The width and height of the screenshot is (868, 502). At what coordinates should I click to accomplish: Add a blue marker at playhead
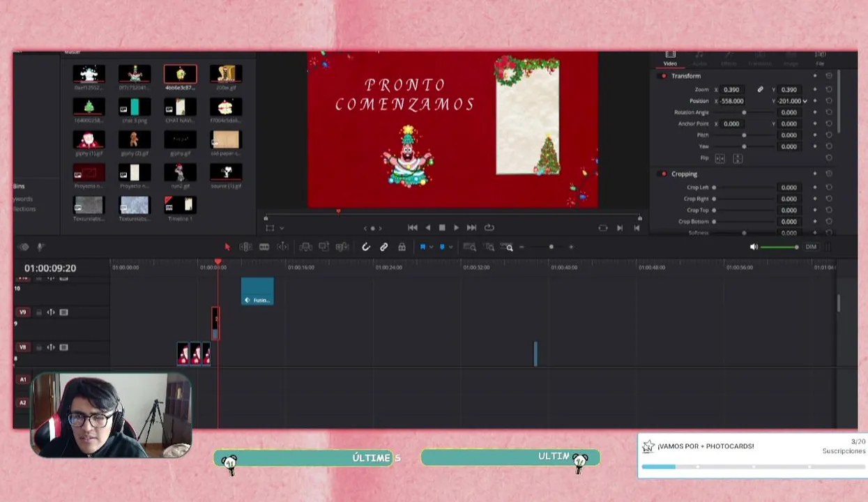tap(442, 247)
